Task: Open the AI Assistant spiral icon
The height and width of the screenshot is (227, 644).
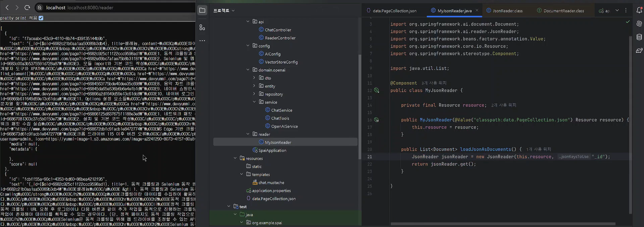Action: click(639, 24)
